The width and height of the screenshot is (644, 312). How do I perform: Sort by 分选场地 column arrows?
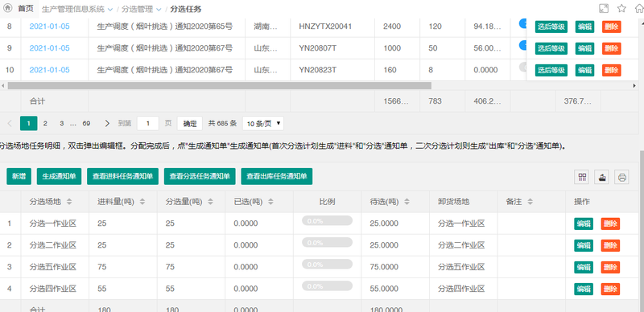coord(69,202)
